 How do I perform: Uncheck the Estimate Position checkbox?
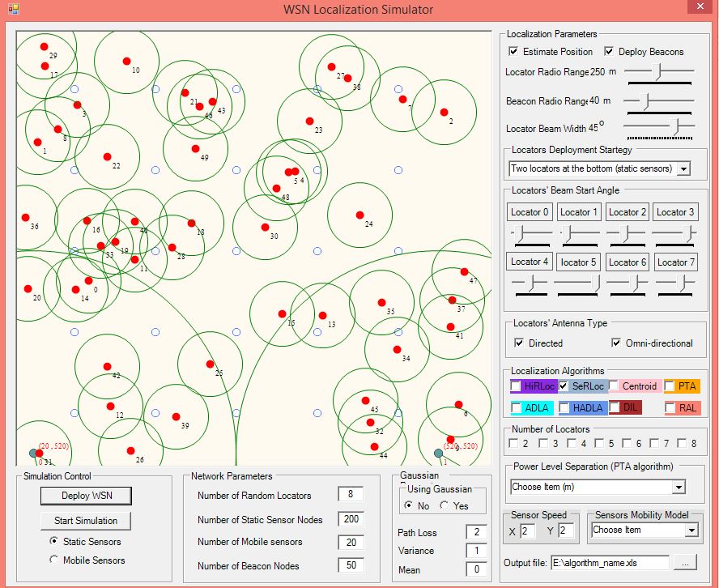coord(513,52)
